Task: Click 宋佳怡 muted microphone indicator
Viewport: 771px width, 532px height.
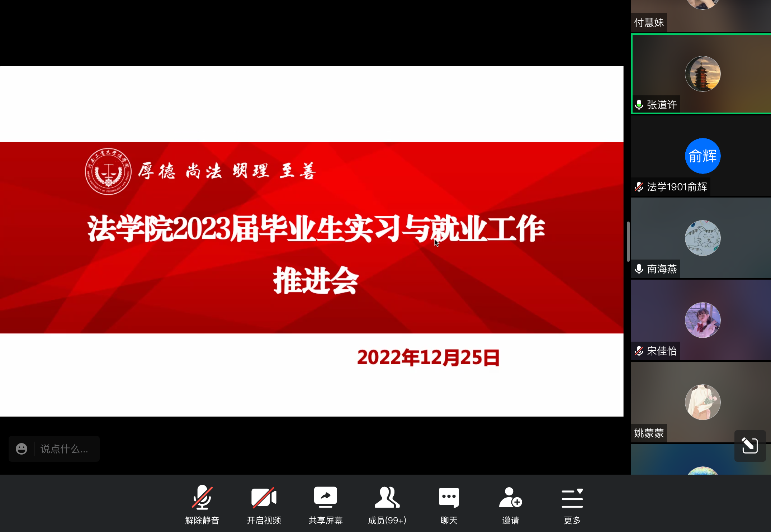Action: [x=639, y=351]
